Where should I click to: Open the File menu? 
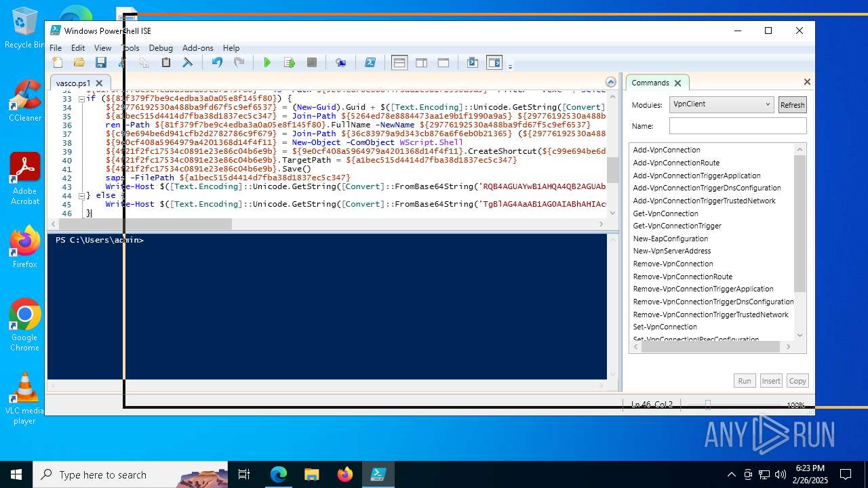(x=56, y=48)
